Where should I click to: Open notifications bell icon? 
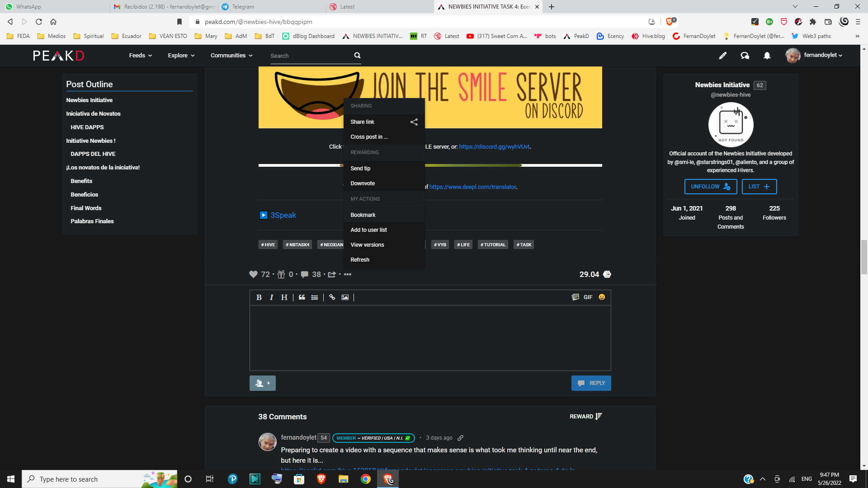tap(767, 56)
